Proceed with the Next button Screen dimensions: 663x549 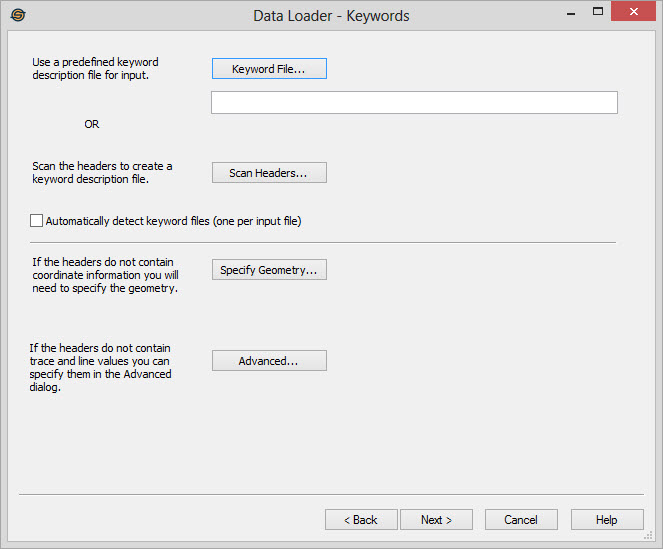[x=436, y=520]
